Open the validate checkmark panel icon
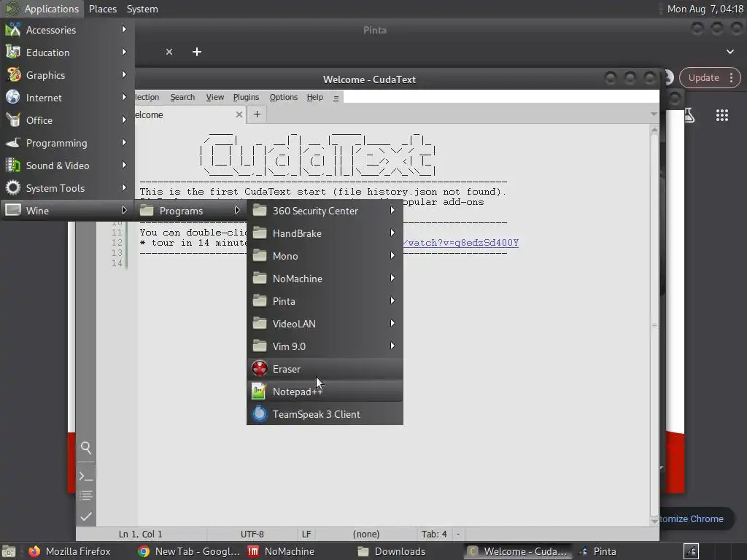The width and height of the screenshot is (747, 560). coord(86,517)
